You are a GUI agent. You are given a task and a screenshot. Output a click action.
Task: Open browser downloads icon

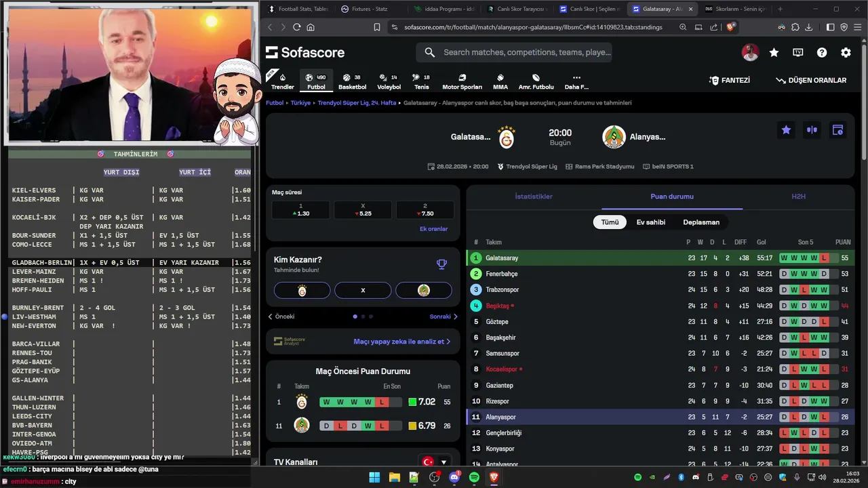[808, 27]
